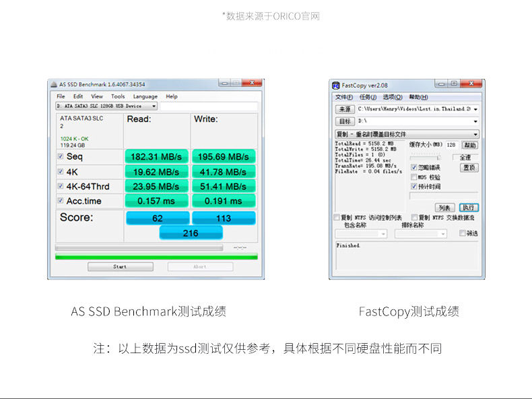
Task: Enable 复制 NTFS 交换数据流 checkbox
Action: coord(414,217)
